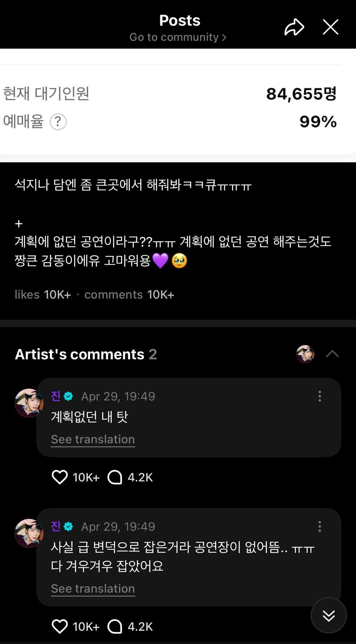Tap artist avatar beside Artist's comments header
The width and height of the screenshot is (356, 644).
click(305, 354)
